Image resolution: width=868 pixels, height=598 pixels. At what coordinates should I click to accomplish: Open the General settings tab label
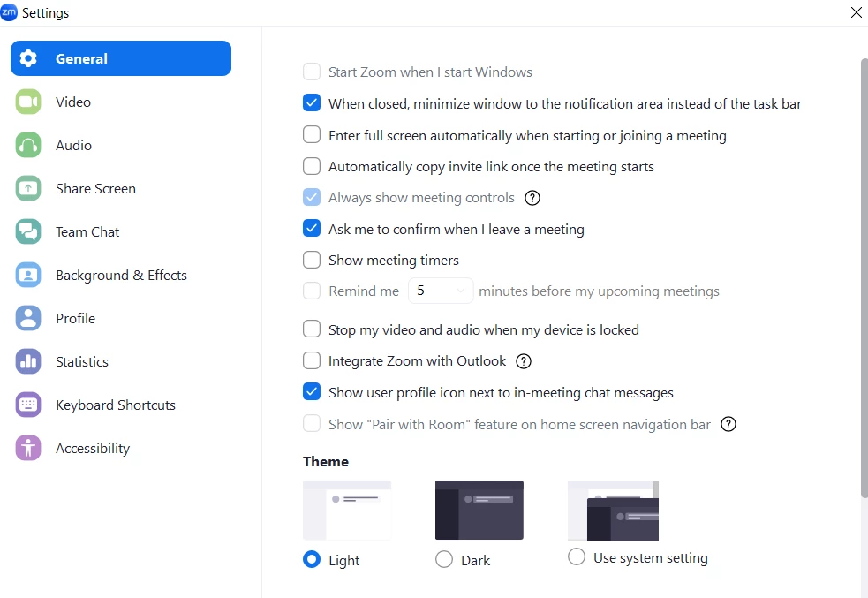[x=81, y=58]
